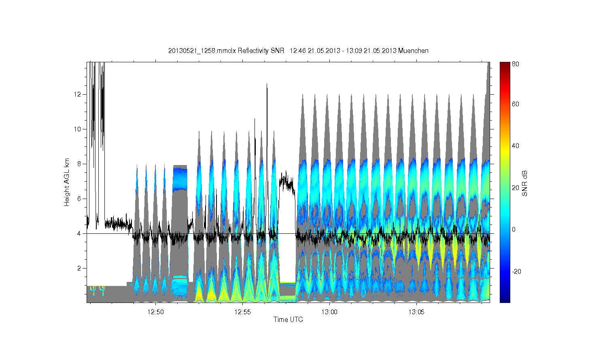
Task: Click the 12:50 time axis label
Action: tap(156, 312)
